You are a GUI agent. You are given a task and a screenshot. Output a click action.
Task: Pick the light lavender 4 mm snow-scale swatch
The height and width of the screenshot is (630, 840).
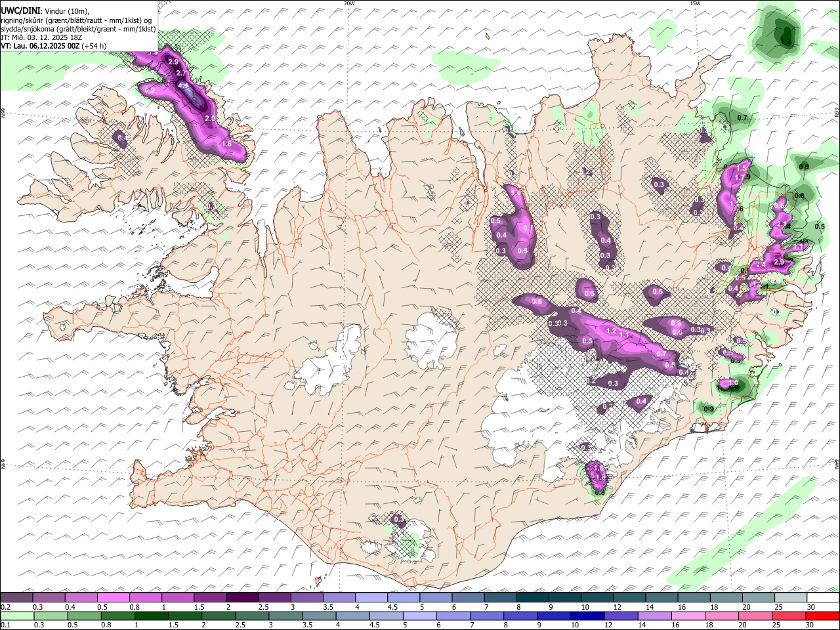click(371, 598)
